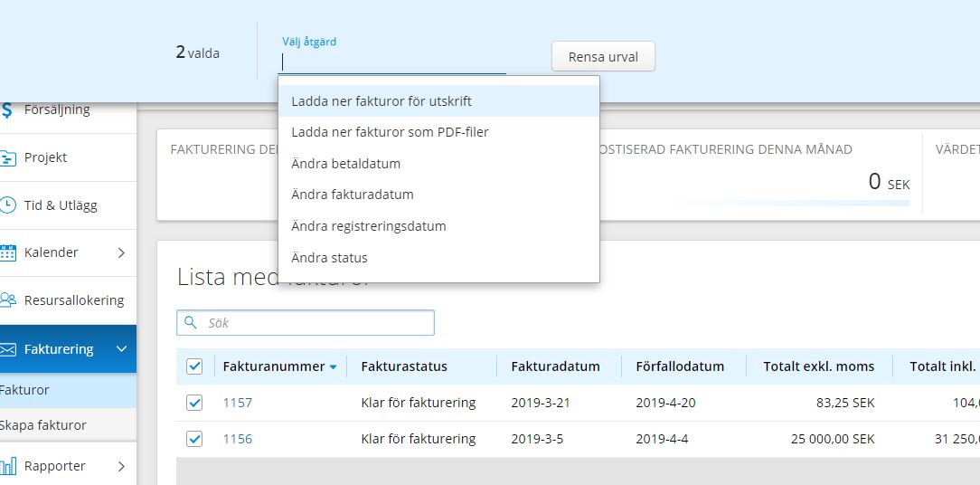Open the Försäljning dollar icon
980x485 pixels.
coord(6,110)
